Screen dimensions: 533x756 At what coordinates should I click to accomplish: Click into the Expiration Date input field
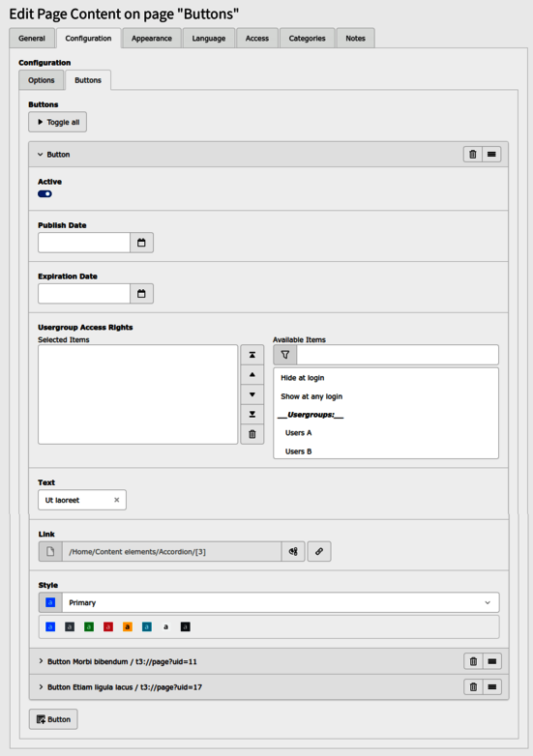coord(84,294)
